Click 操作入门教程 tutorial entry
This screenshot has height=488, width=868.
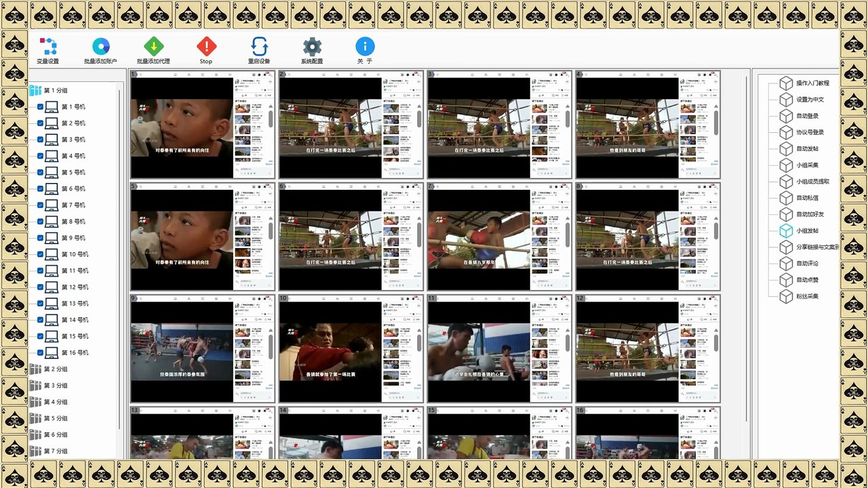click(812, 83)
